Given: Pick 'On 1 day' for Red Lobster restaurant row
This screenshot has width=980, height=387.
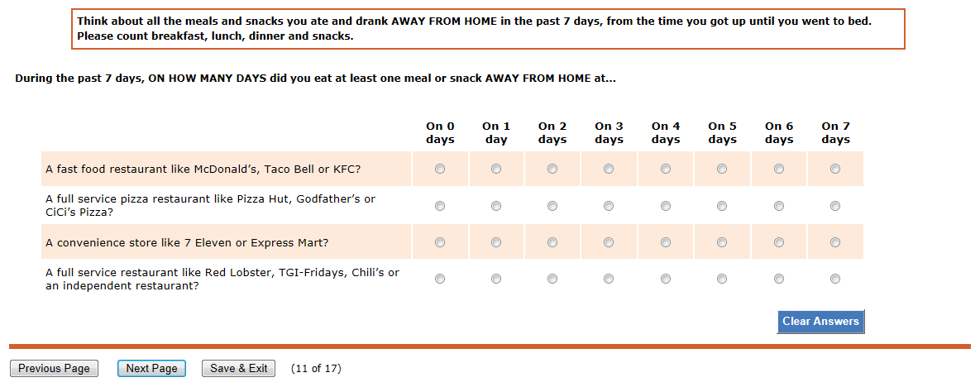Looking at the screenshot, I should (496, 279).
